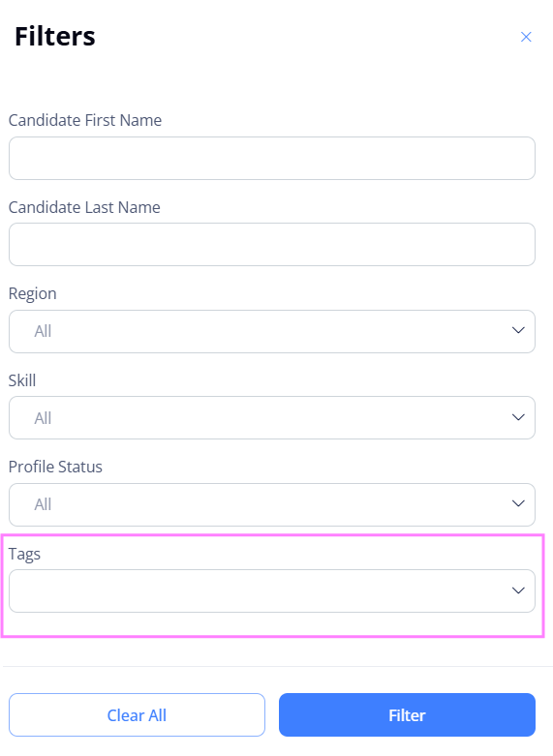Open the Region dropdown showing All
Viewport: 553px width, 756px height.
(x=272, y=331)
